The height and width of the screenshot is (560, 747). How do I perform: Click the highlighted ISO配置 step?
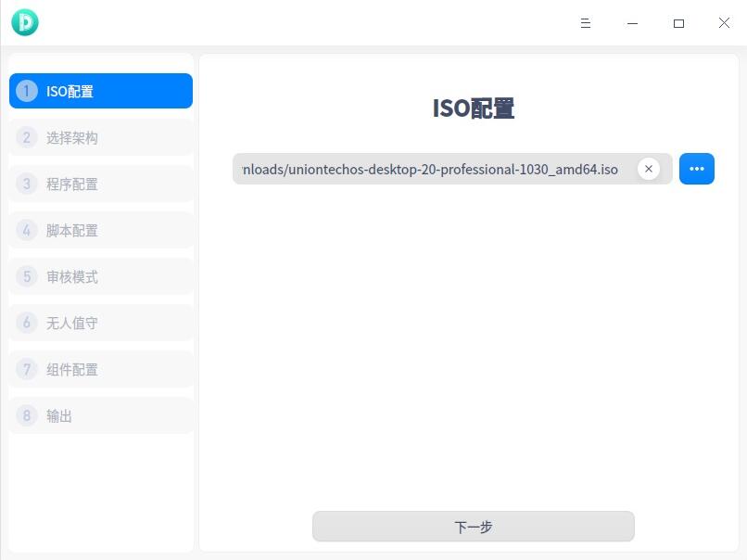click(100, 91)
